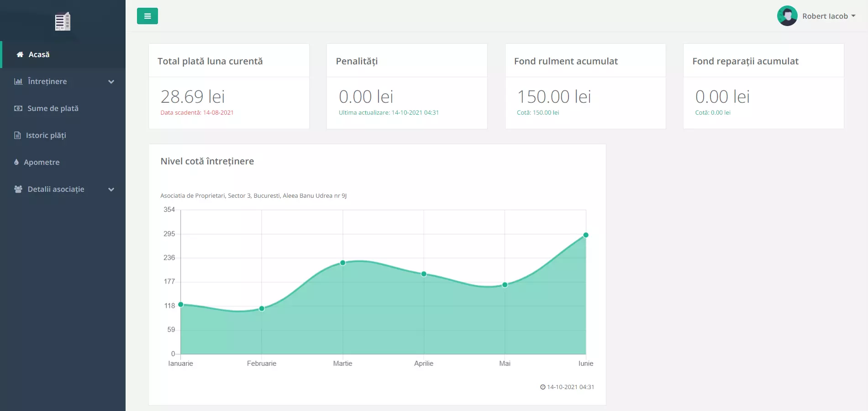The width and height of the screenshot is (868, 411).
Task: Open the Sume de plată menu item
Action: tap(53, 109)
